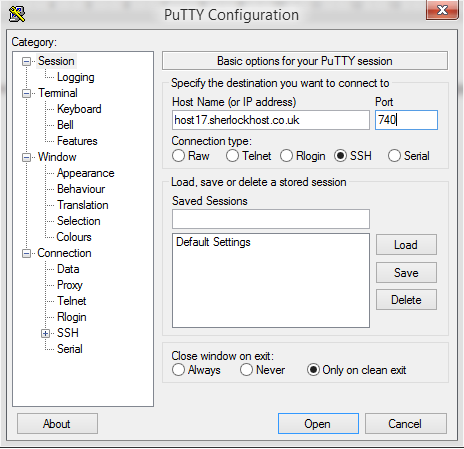Go to the Colours settings page

point(74,237)
